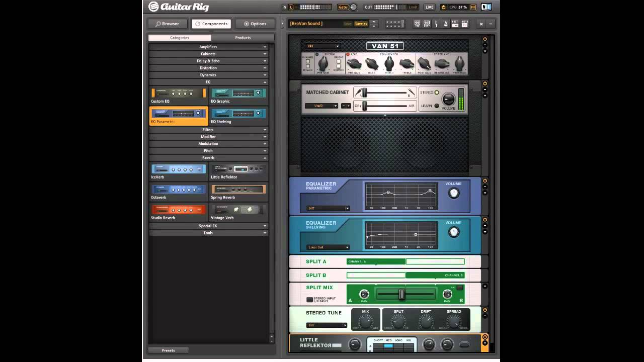Expand the Cabinets category
The width and height of the screenshot is (644, 362).
pos(208,54)
